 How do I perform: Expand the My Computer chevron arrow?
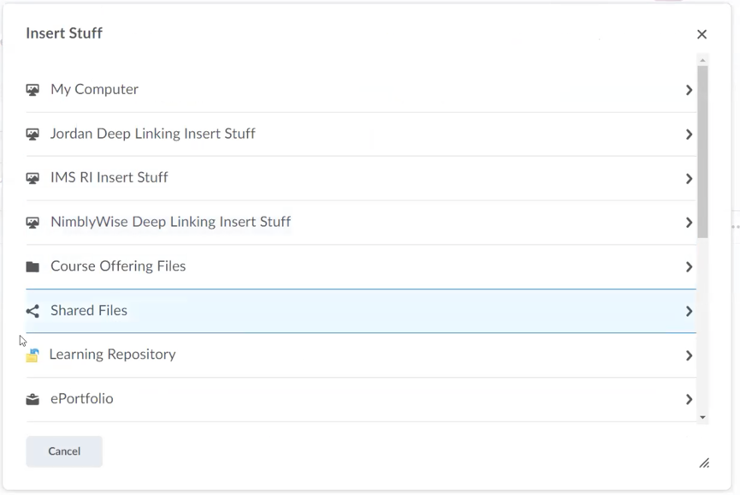(x=689, y=90)
